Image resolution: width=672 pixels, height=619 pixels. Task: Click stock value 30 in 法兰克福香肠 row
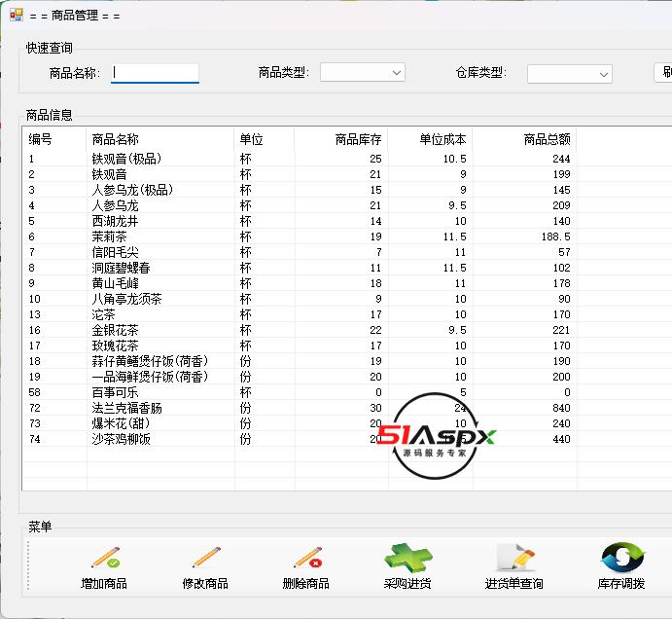coord(375,408)
